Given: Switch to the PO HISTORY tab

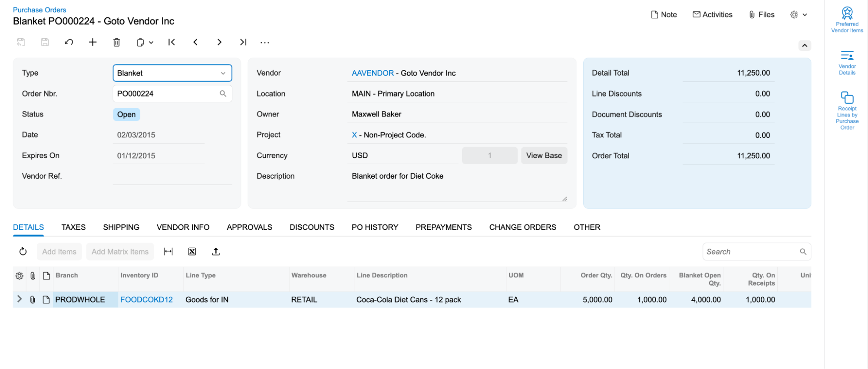Looking at the screenshot, I should pos(375,227).
